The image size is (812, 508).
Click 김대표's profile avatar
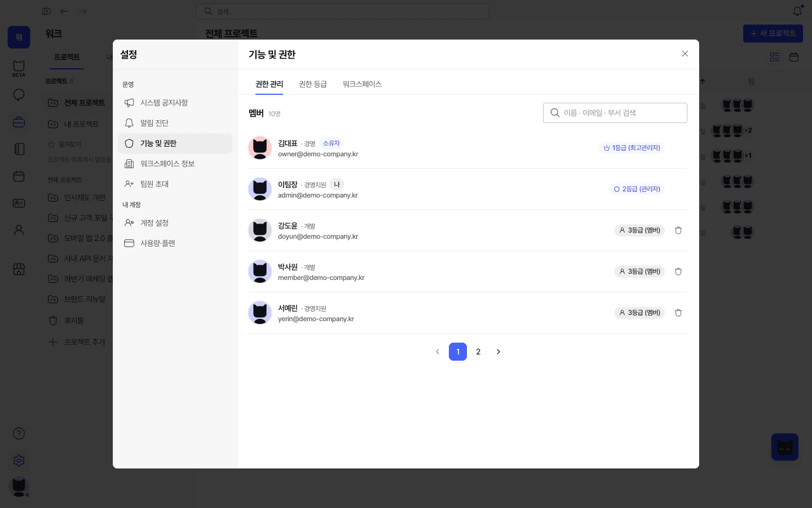click(x=260, y=148)
